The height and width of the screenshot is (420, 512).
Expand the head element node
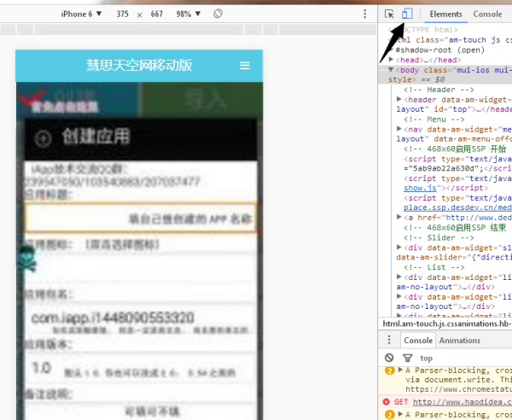click(391, 60)
